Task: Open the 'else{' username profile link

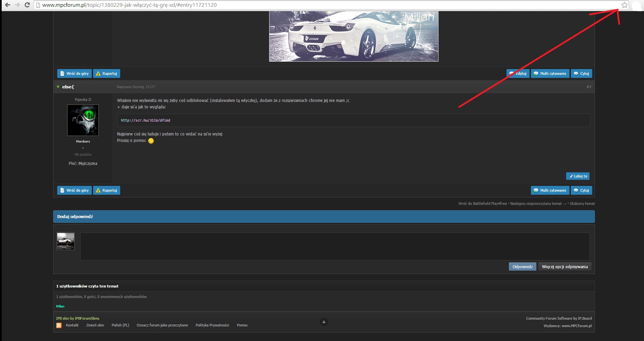Action: coord(68,87)
